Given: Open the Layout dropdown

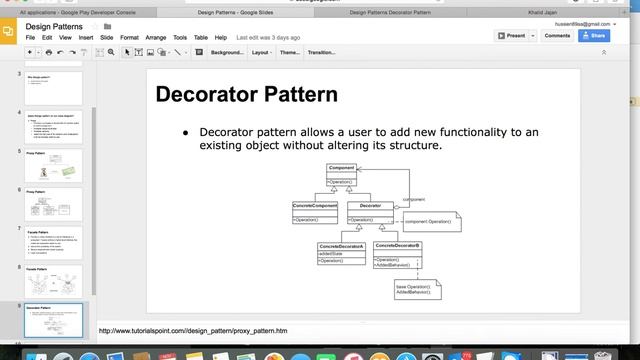Looking at the screenshot, I should click(x=262, y=52).
